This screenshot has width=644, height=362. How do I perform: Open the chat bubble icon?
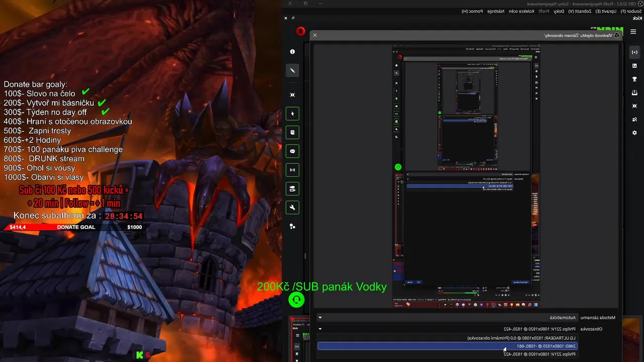click(x=292, y=151)
